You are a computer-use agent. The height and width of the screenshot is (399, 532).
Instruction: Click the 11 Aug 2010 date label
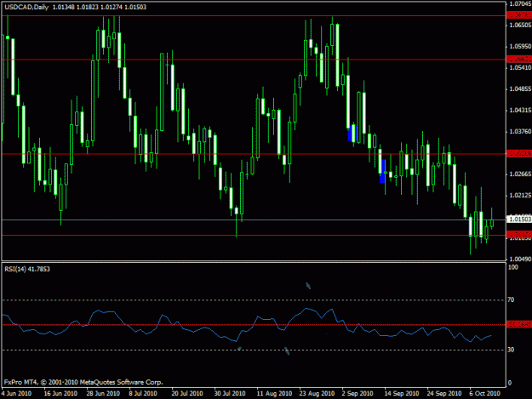[274, 394]
